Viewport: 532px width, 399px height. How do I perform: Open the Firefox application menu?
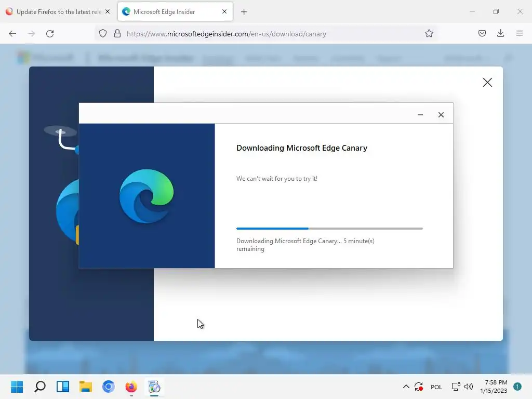coord(519,34)
